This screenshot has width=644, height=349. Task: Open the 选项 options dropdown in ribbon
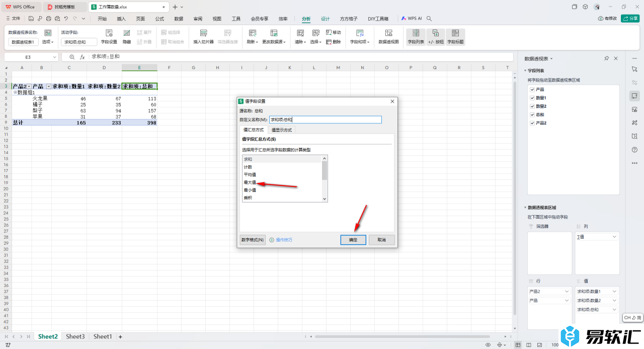pos(47,42)
